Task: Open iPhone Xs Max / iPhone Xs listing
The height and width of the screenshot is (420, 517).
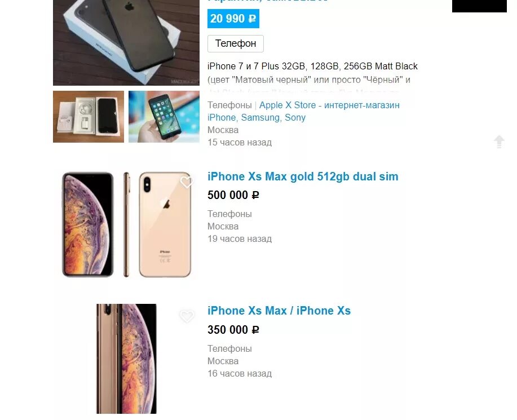Action: (x=279, y=311)
